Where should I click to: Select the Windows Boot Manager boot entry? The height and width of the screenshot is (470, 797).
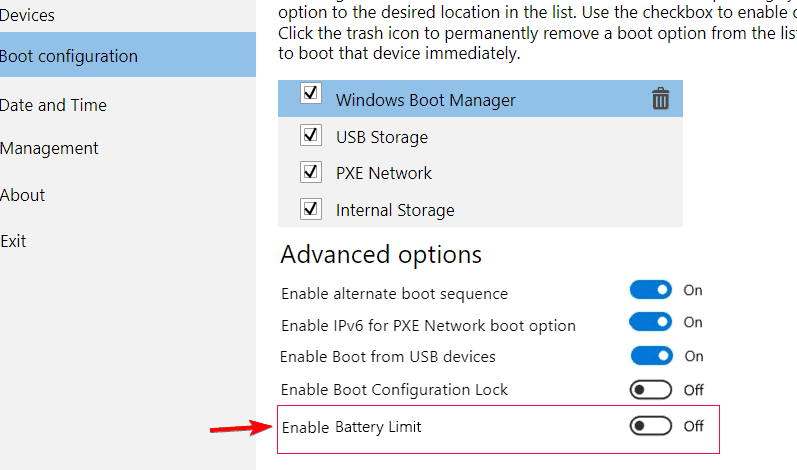tap(426, 100)
